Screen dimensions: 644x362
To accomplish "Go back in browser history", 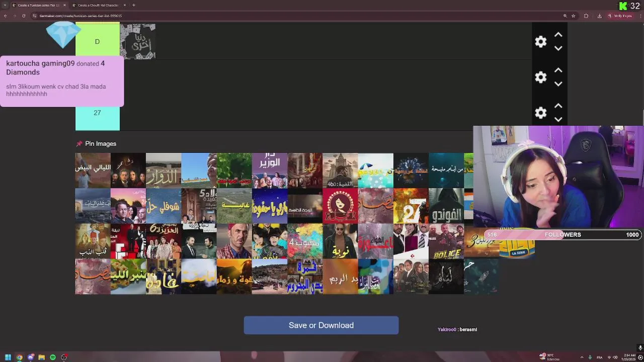I will coord(6,16).
